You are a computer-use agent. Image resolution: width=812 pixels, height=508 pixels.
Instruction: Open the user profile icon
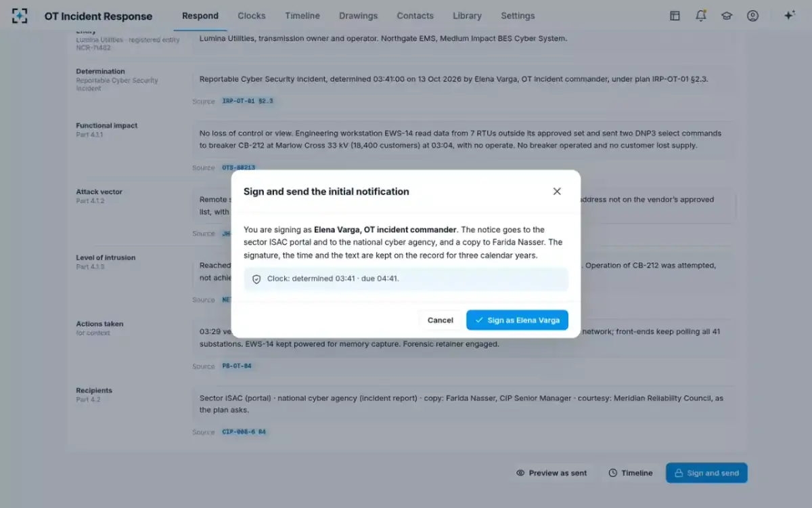point(752,16)
